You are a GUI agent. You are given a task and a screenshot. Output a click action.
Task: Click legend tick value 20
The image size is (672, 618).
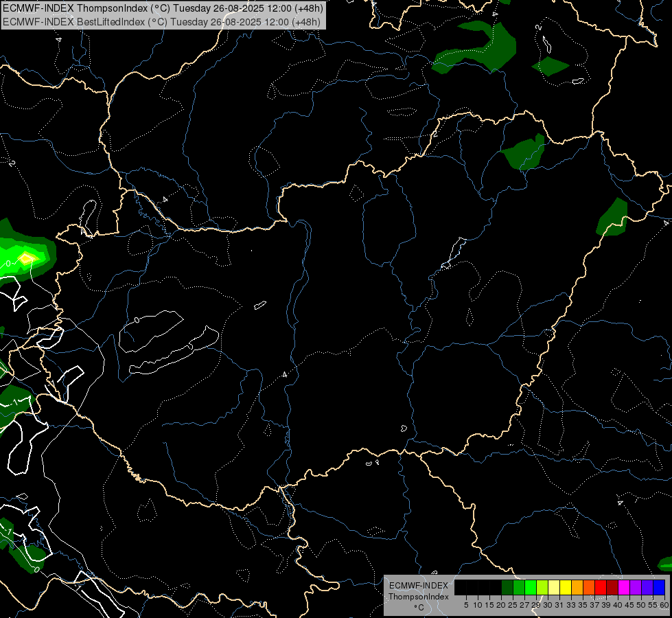coord(502,605)
